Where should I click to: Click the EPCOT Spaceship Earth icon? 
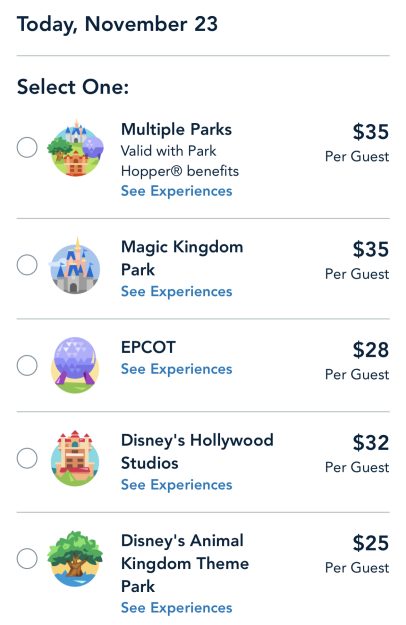tap(75, 366)
